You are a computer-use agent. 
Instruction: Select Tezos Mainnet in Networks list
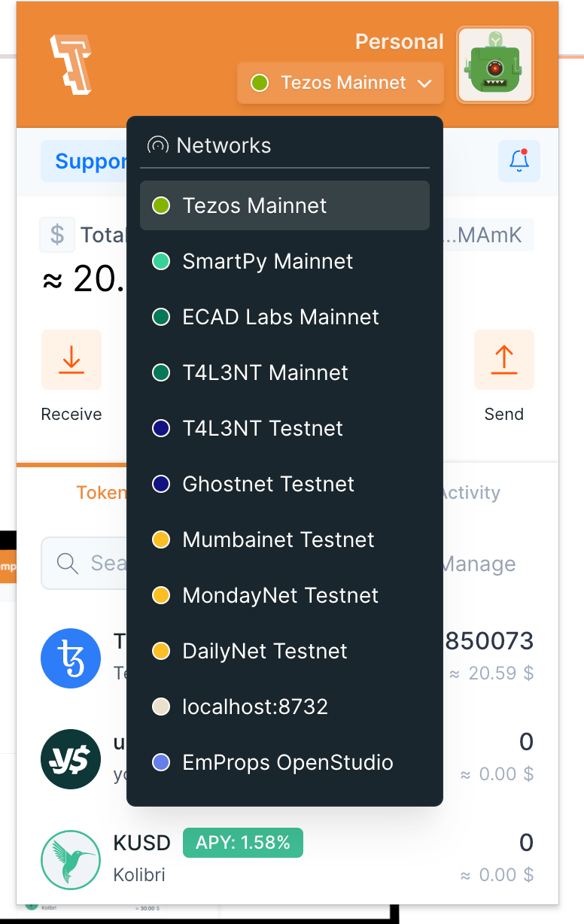pyautogui.click(x=284, y=205)
